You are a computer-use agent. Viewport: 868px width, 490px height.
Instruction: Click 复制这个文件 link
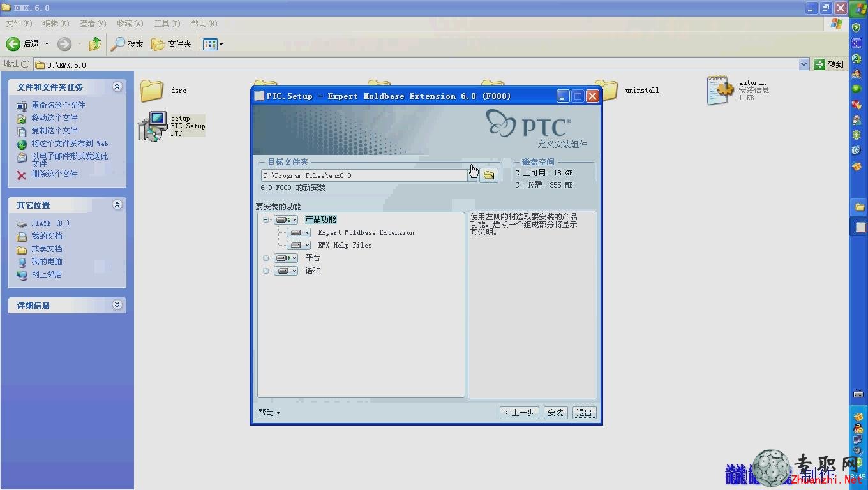[x=54, y=131]
